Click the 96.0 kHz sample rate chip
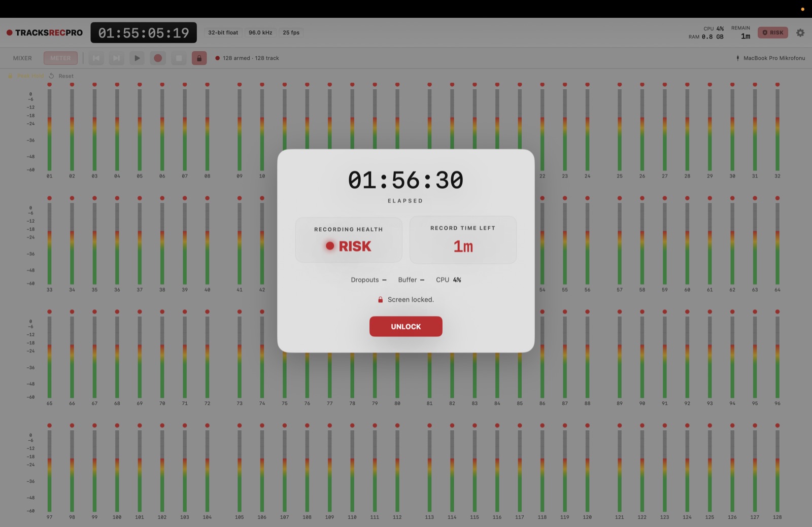Viewport: 812px width, 527px height. [x=260, y=32]
